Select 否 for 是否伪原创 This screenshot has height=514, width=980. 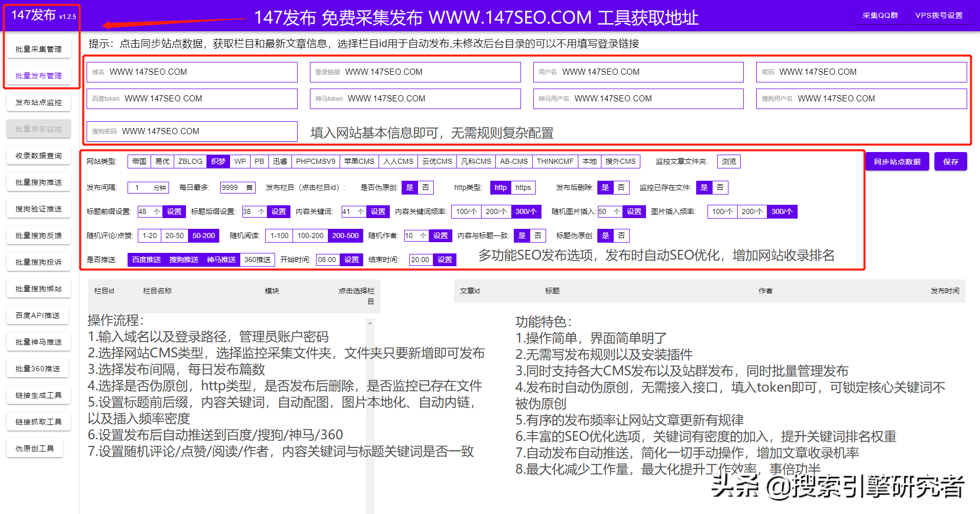pos(425,187)
